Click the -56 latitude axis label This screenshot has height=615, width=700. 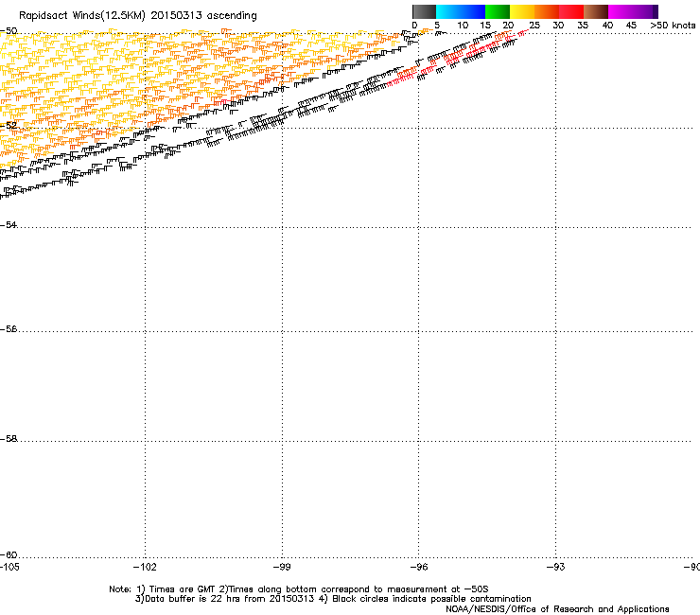9,328
